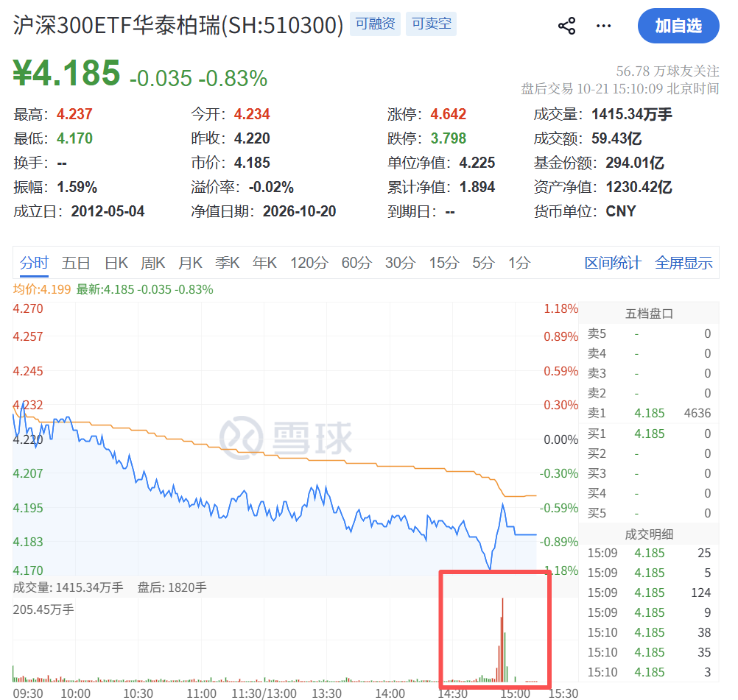738x700 pixels.
Task: Click the 可融资 tag
Action: point(375,24)
